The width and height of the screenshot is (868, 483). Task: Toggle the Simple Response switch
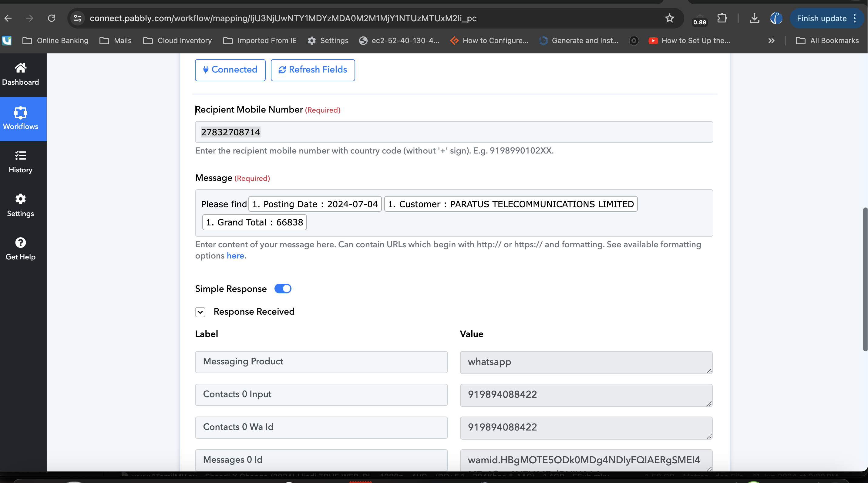coord(283,289)
